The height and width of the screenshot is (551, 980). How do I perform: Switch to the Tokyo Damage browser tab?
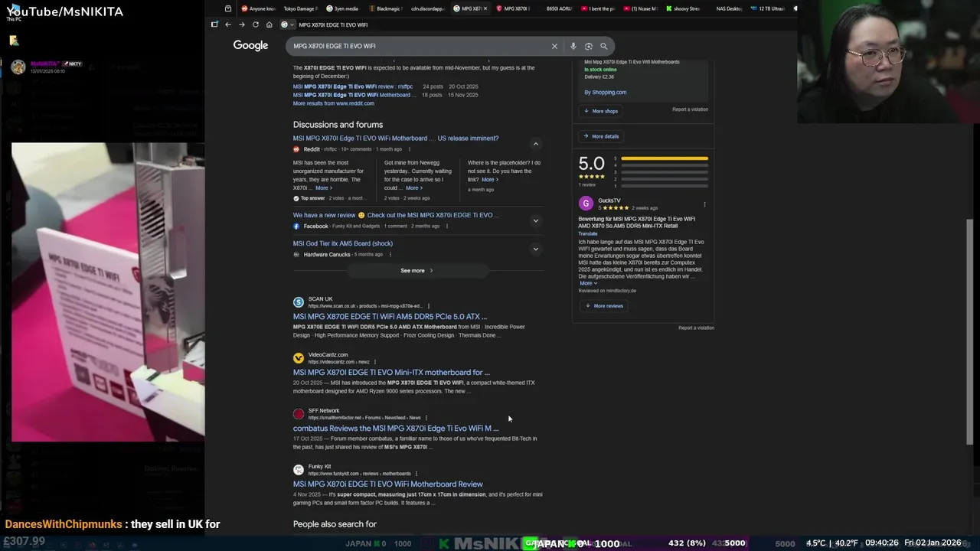click(x=300, y=8)
